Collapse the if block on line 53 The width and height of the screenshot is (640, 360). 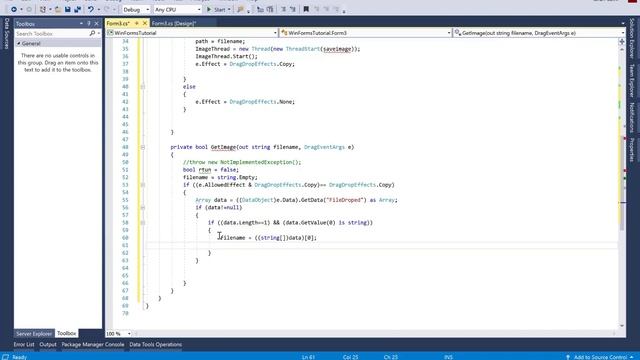coord(142,185)
